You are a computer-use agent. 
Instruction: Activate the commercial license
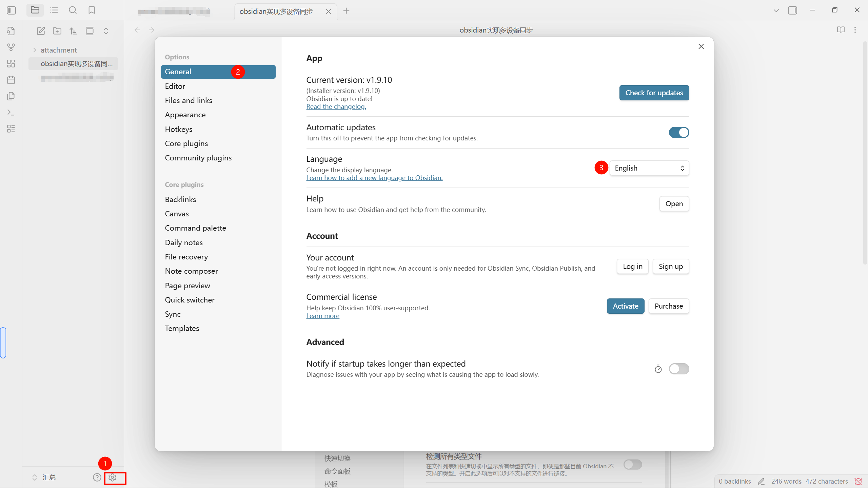(x=626, y=306)
